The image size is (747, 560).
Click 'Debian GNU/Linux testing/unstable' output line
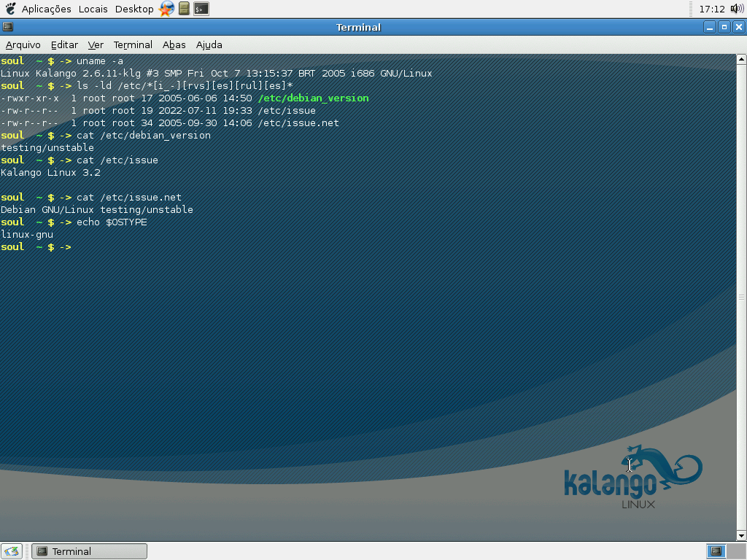pos(97,209)
